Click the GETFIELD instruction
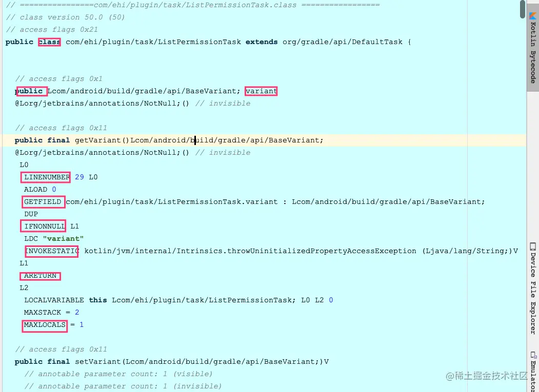539x392 pixels. click(43, 202)
